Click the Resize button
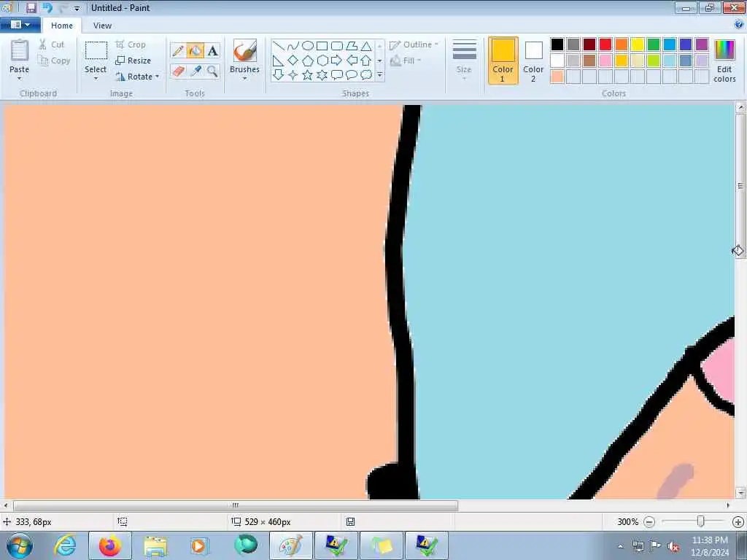747x560 pixels. coord(133,61)
